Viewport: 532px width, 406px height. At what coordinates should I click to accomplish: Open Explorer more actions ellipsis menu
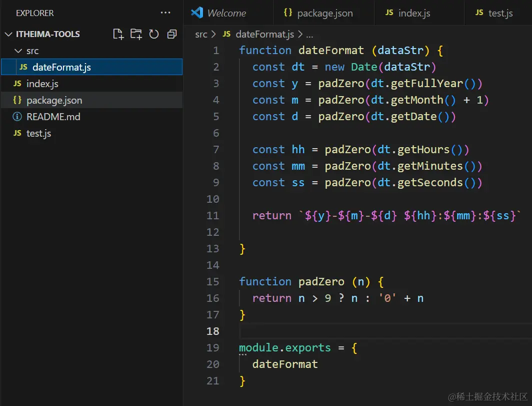click(x=165, y=13)
